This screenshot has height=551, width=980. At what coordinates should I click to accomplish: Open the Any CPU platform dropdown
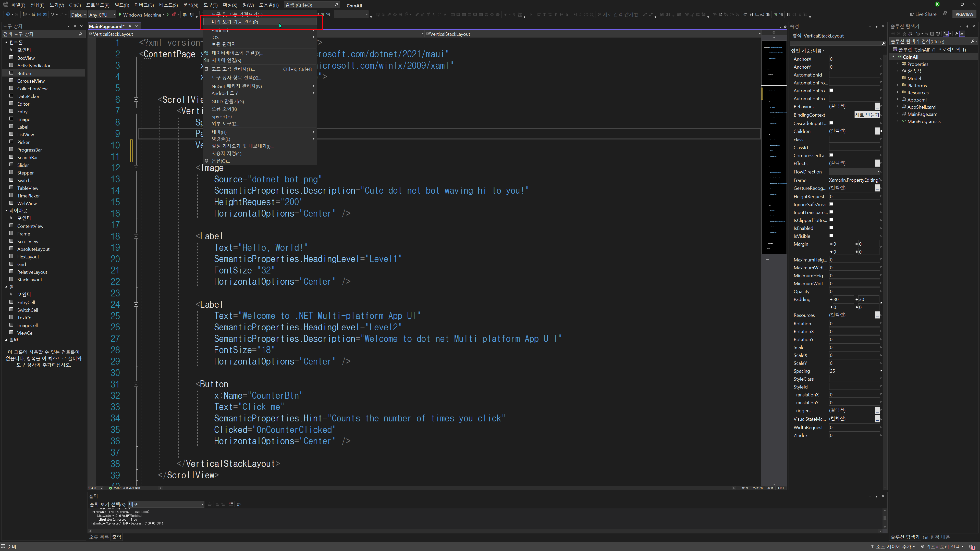pyautogui.click(x=102, y=15)
